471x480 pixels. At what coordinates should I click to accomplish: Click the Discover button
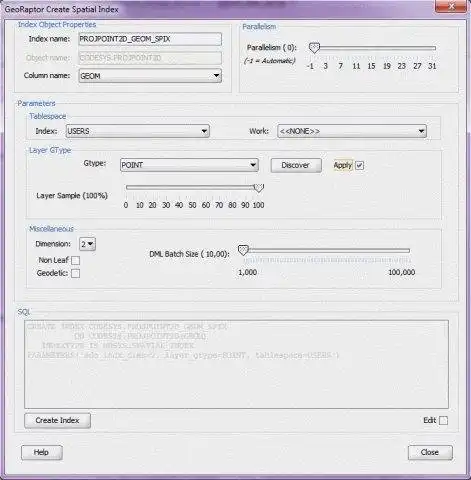pos(296,165)
